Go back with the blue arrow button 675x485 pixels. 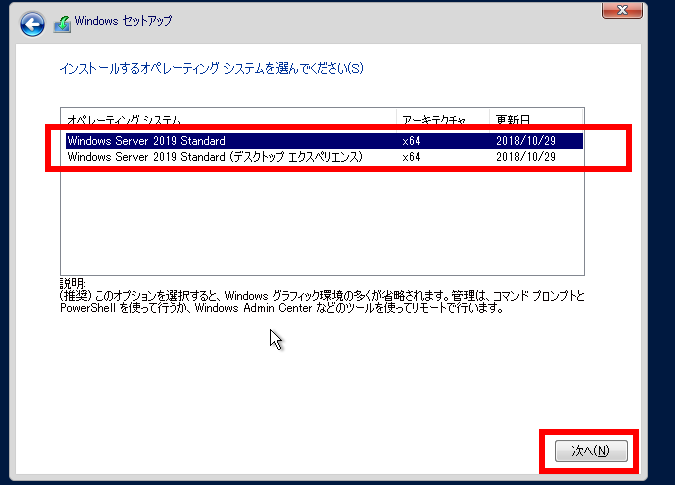(32, 24)
